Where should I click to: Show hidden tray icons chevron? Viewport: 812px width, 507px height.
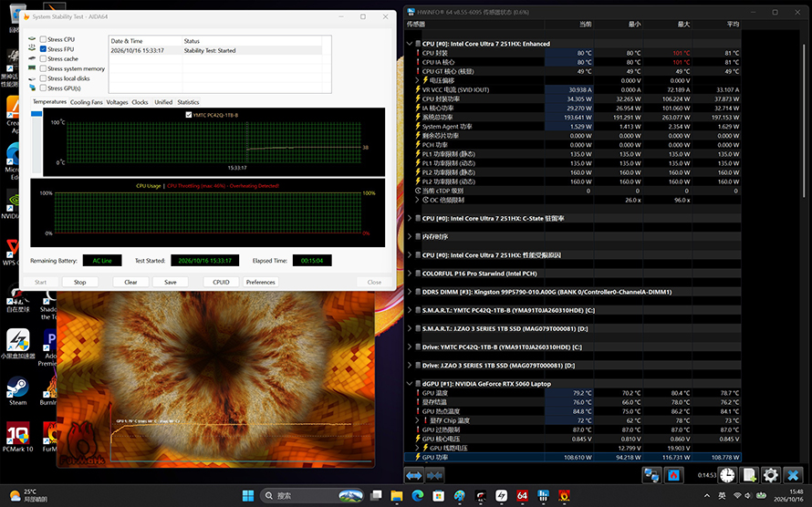(707, 496)
